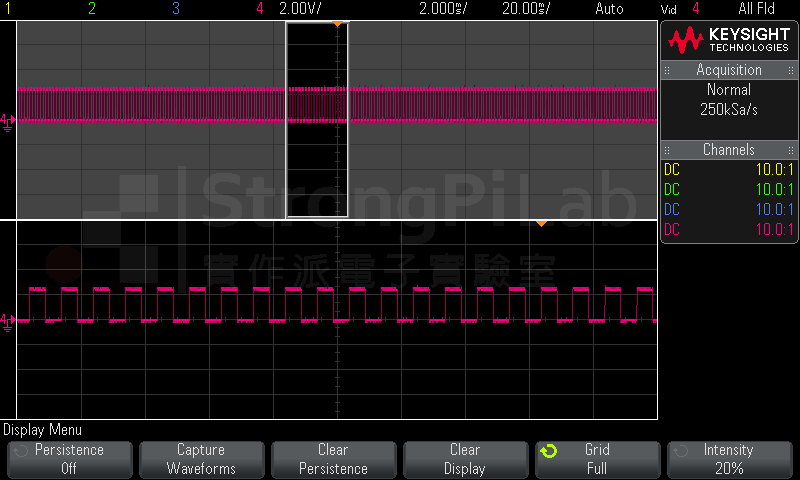Click channel 4 ground marker in upper window

coord(8,122)
